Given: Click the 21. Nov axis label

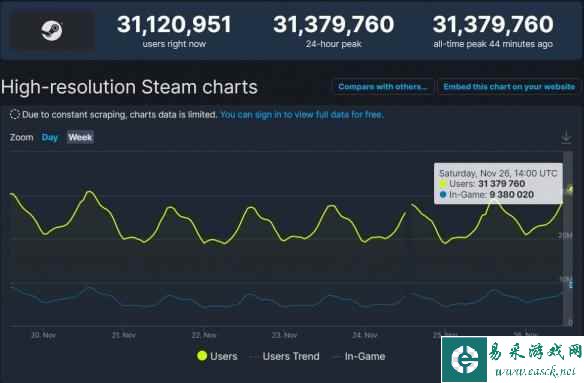Looking at the screenshot, I should 124,335.
